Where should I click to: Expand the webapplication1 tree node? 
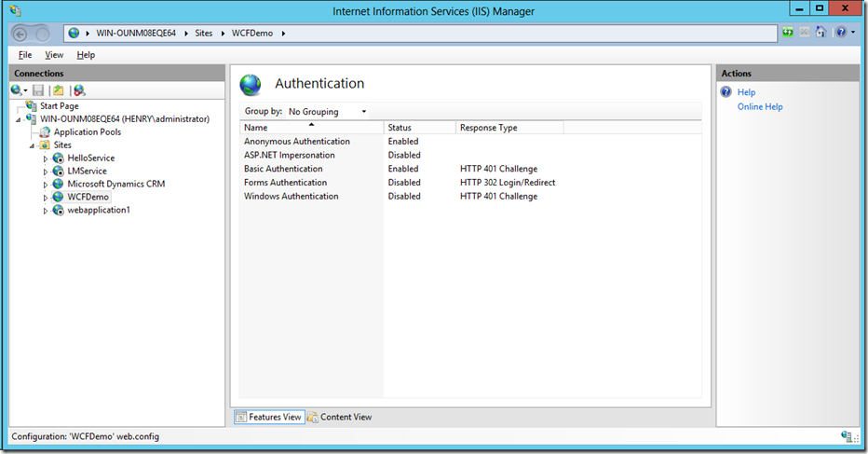click(x=46, y=212)
